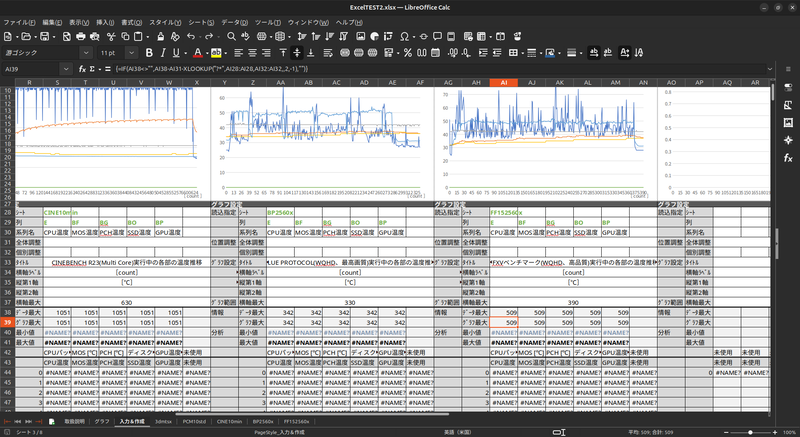Click column header AI

504,82
